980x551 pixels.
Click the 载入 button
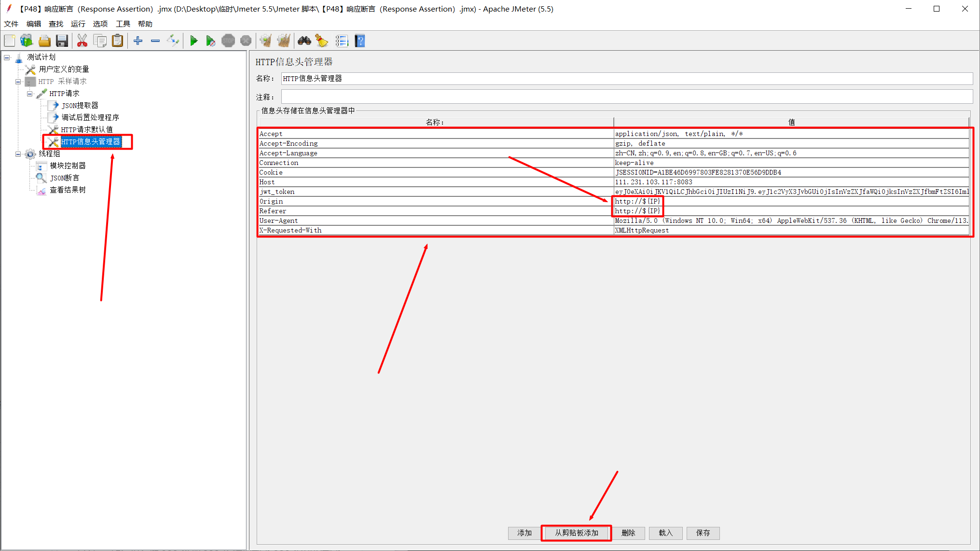click(665, 533)
